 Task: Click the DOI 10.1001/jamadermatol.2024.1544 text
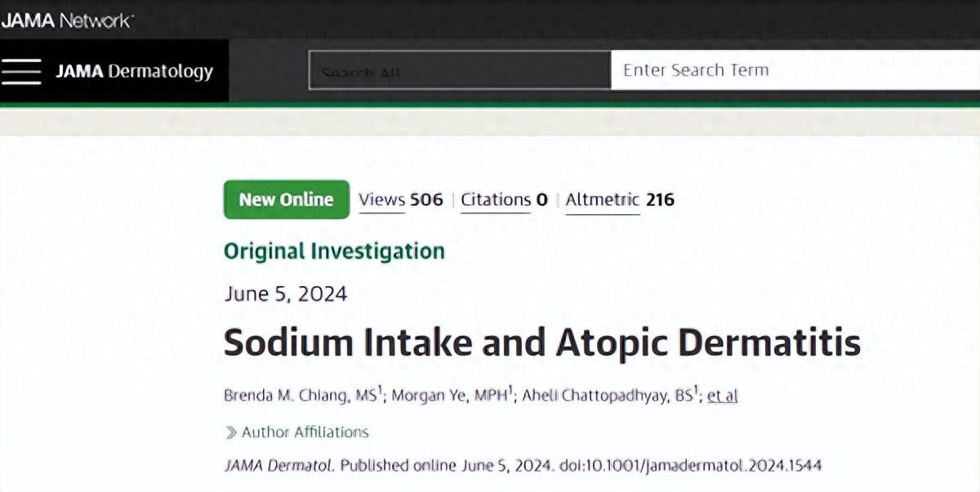tap(690, 465)
